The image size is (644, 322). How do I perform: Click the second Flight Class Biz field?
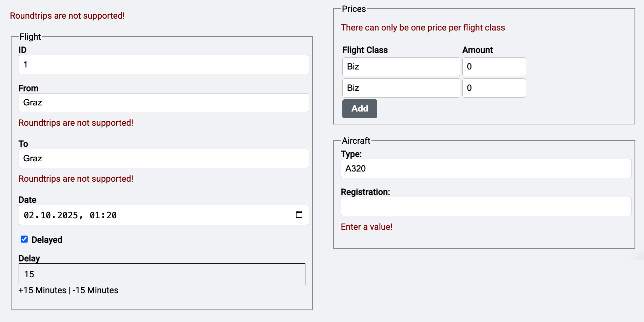[x=401, y=88]
